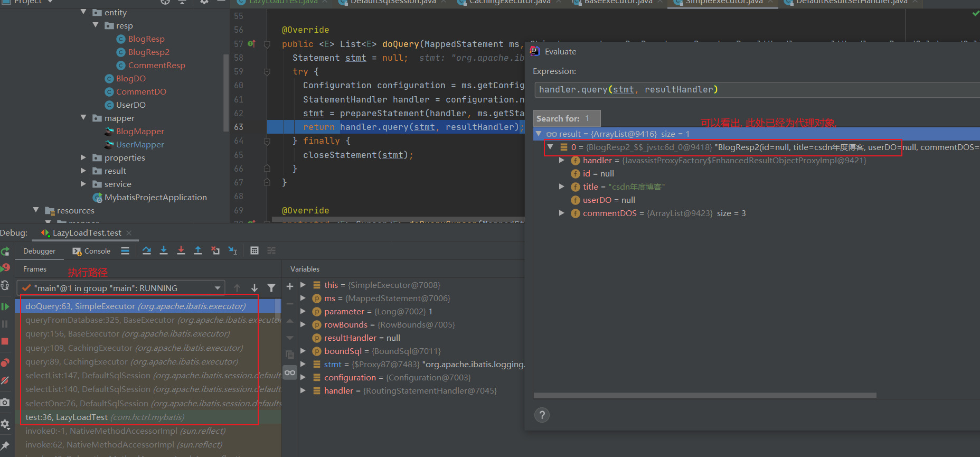Switch to the Debugger tab
This screenshot has width=980, height=457.
pyautogui.click(x=39, y=251)
